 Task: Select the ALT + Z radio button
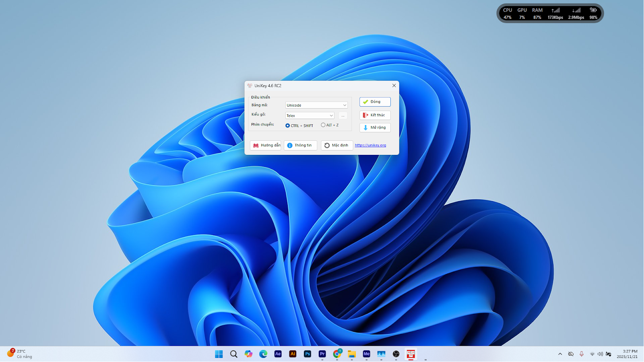[323, 125]
